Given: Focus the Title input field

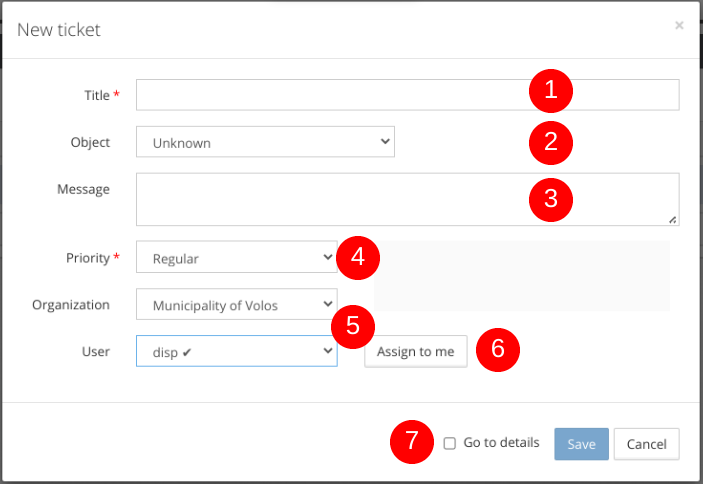Looking at the screenshot, I should (330, 95).
